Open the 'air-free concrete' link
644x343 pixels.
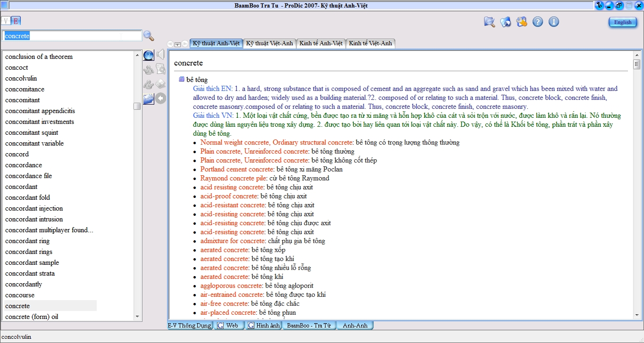224,303
